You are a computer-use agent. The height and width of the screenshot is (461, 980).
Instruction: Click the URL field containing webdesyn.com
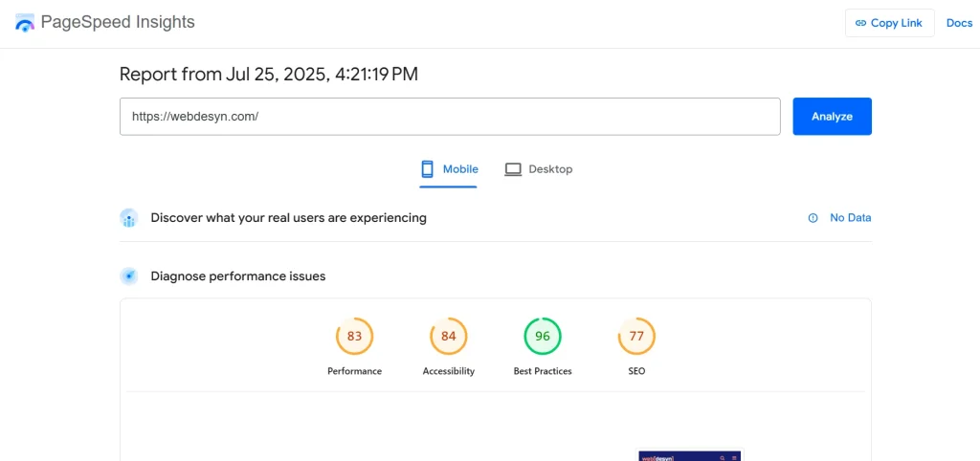coord(450,117)
